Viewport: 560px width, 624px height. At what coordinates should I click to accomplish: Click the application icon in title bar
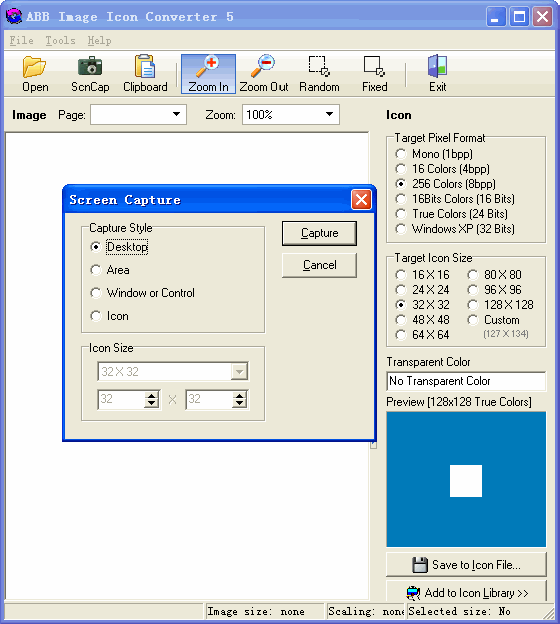[x=14, y=16]
